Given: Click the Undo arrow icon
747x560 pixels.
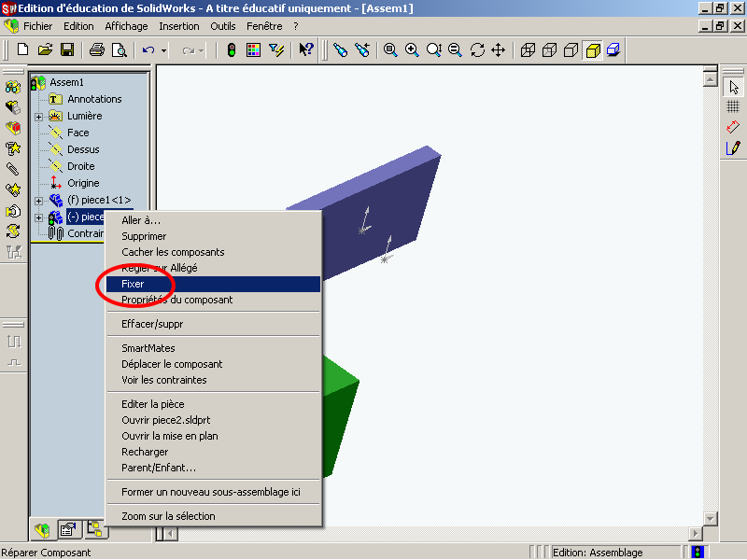Looking at the screenshot, I should tap(148, 49).
